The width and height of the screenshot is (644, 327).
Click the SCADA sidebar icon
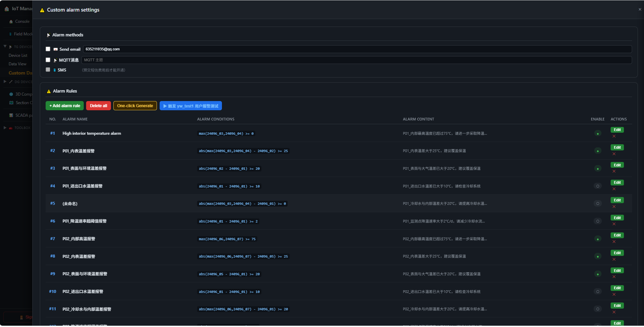coord(11,115)
